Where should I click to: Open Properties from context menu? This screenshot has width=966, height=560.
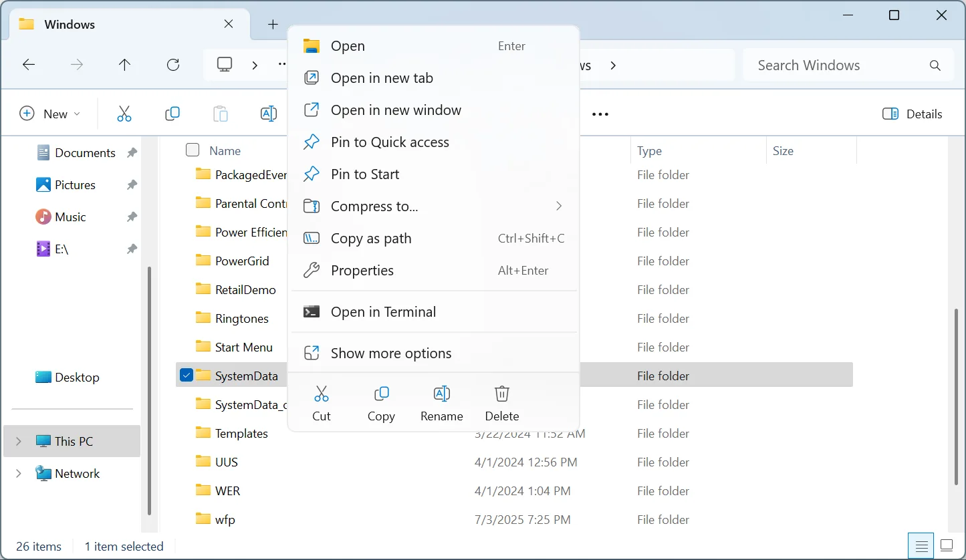pos(433,271)
